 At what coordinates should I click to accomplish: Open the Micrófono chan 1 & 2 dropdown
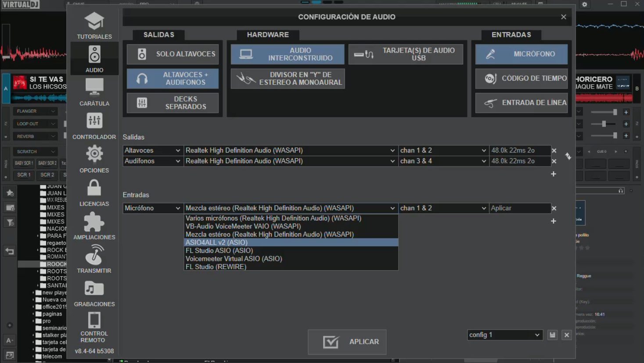pyautogui.click(x=443, y=208)
